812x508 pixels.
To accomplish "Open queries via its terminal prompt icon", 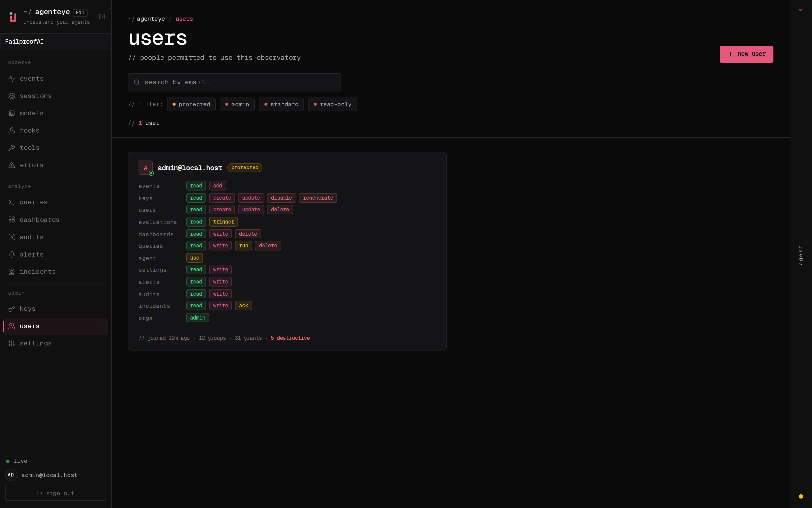I will click(12, 202).
